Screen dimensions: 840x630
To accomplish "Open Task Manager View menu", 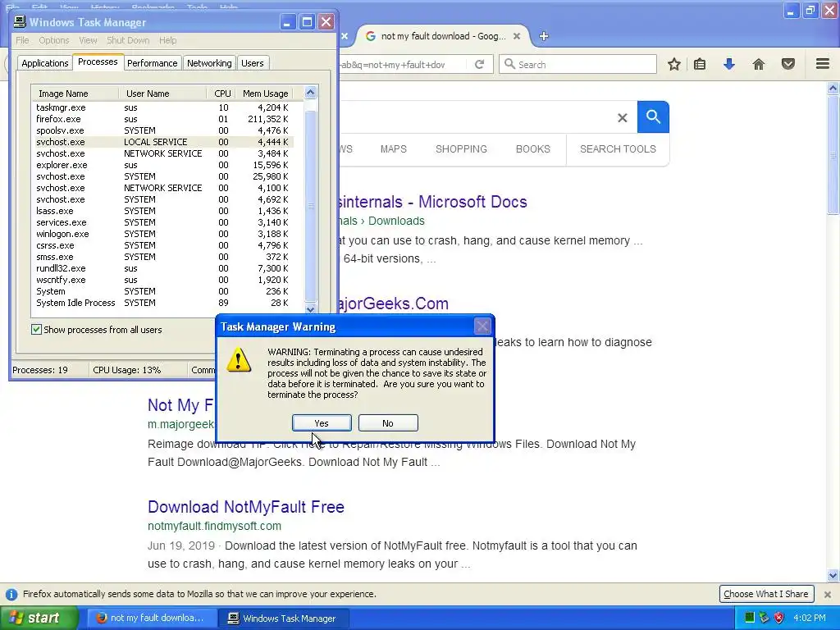I will coord(88,40).
